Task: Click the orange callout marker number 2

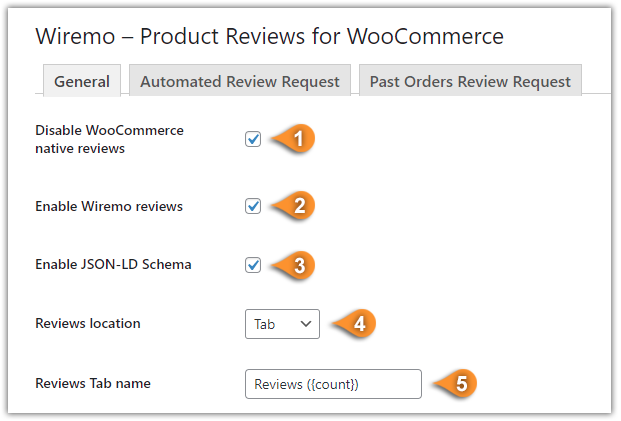Action: [294, 206]
